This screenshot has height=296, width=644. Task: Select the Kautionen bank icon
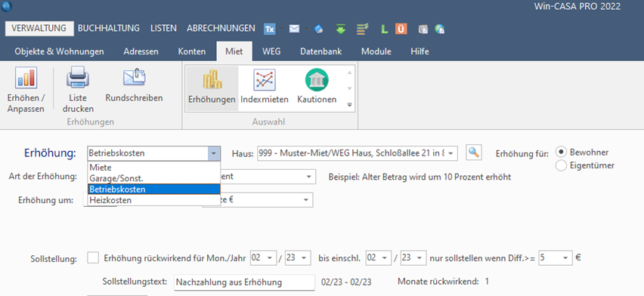coord(317,79)
